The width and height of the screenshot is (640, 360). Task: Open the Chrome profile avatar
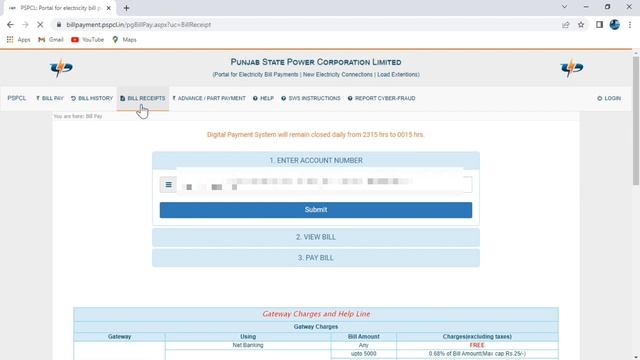pos(615,25)
